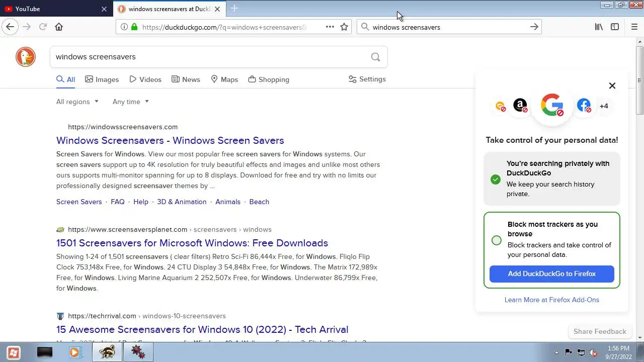This screenshot has height=362, width=644.
Task: Reload the current page
Action: pos(43,27)
